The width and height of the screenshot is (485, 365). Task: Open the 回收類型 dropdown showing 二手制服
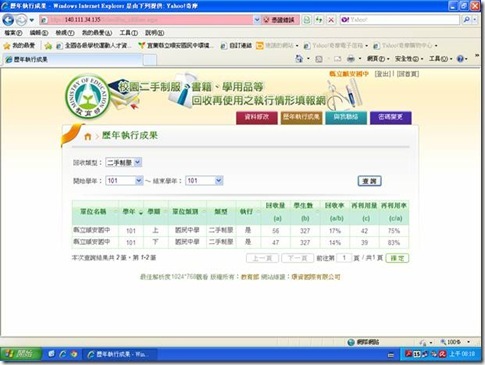tap(124, 163)
